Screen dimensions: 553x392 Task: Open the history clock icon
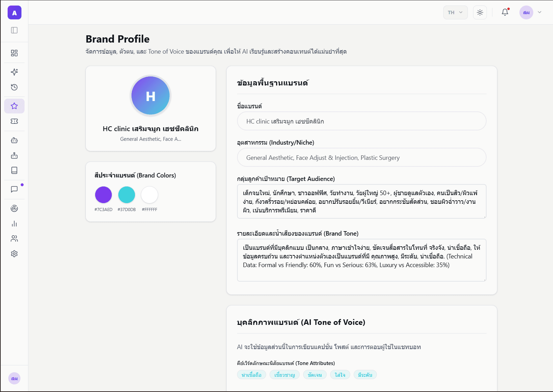[x=14, y=87]
